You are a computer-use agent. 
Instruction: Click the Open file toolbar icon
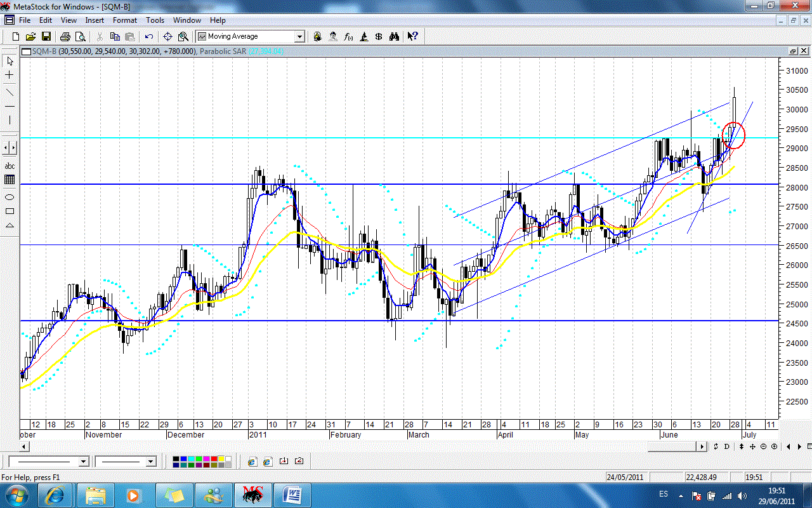click(30, 37)
